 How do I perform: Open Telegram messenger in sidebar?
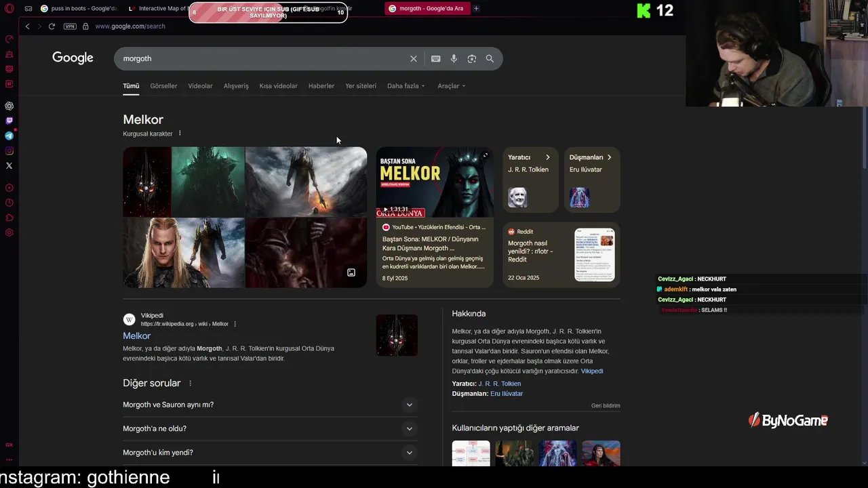9,136
